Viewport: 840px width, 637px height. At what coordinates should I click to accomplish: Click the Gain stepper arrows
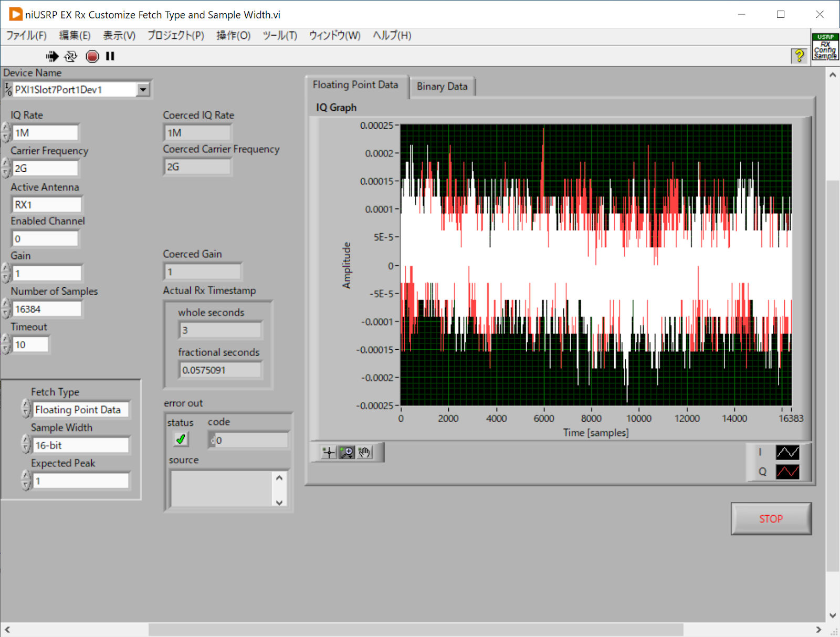(x=6, y=273)
